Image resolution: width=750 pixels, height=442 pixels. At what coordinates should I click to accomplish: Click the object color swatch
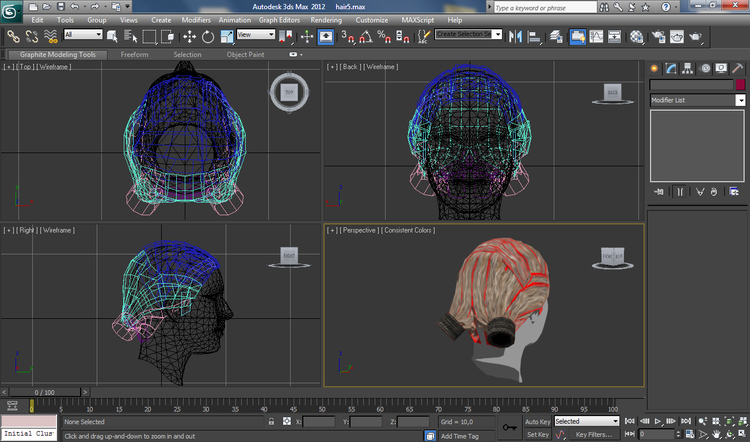(740, 85)
